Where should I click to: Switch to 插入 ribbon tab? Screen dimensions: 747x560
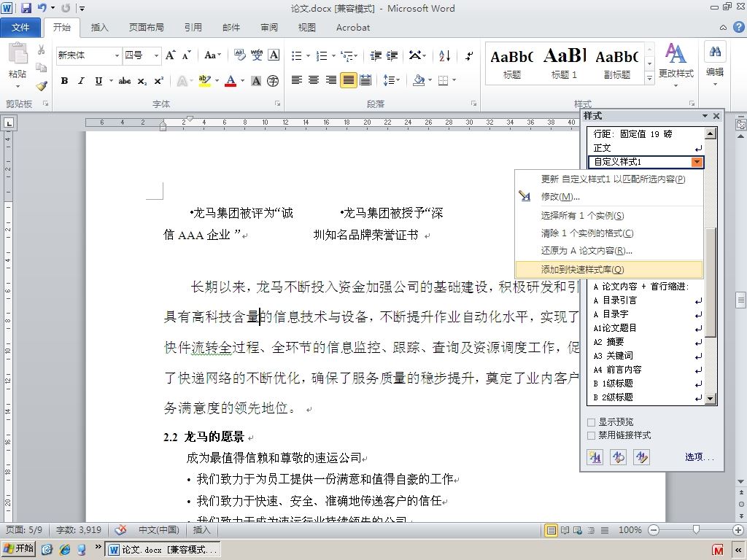coord(99,28)
